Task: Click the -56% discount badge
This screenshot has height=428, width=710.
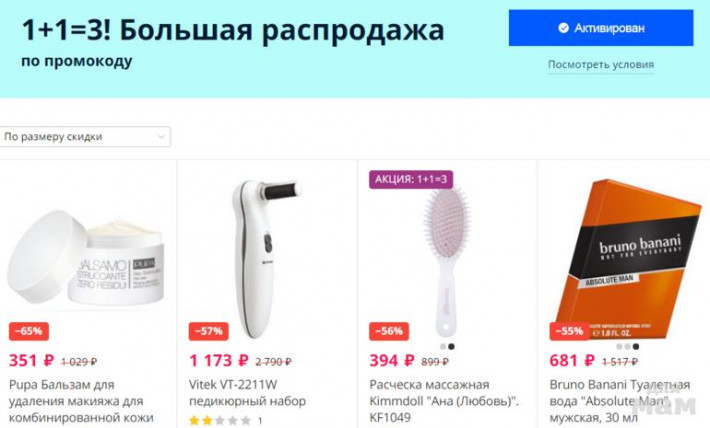Action: coord(389,331)
